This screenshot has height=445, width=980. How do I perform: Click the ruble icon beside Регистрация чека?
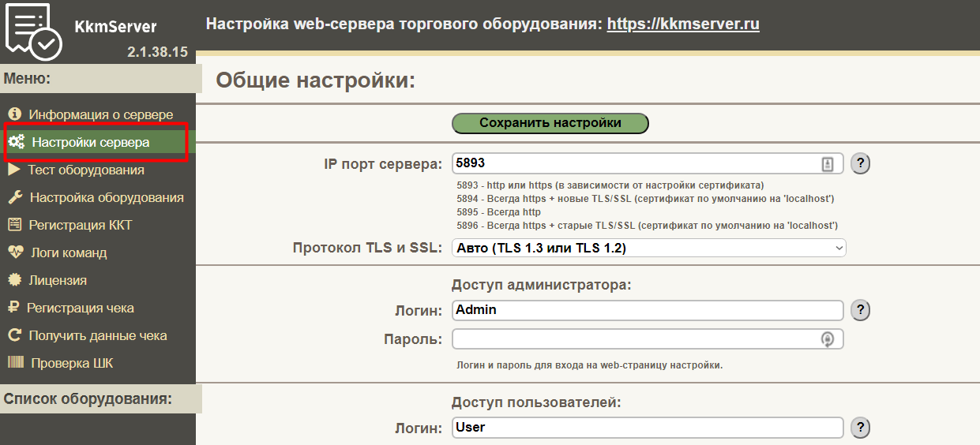click(13, 308)
